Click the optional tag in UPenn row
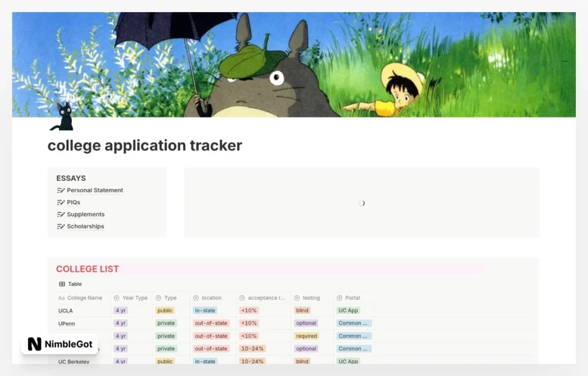 point(307,323)
